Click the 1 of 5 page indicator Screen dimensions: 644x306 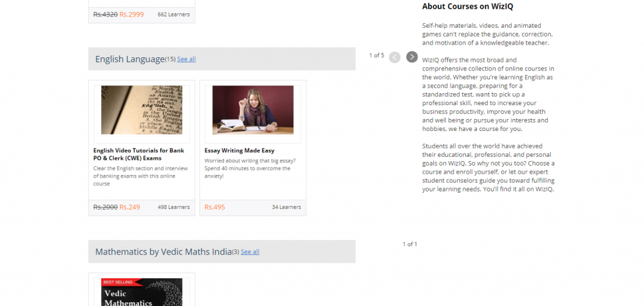(x=376, y=55)
